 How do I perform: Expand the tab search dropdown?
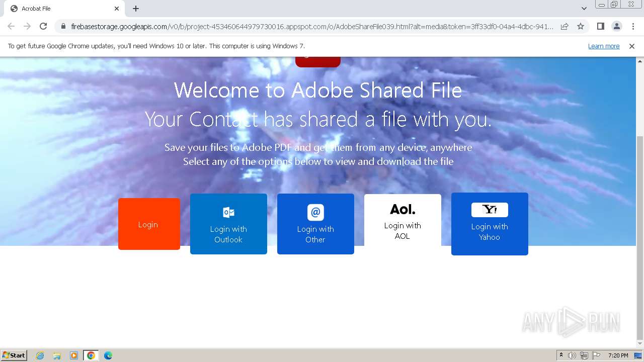tap(584, 9)
